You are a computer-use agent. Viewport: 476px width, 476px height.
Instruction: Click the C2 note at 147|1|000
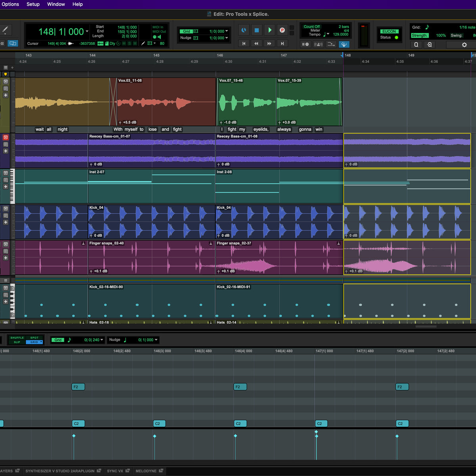tap(321, 424)
